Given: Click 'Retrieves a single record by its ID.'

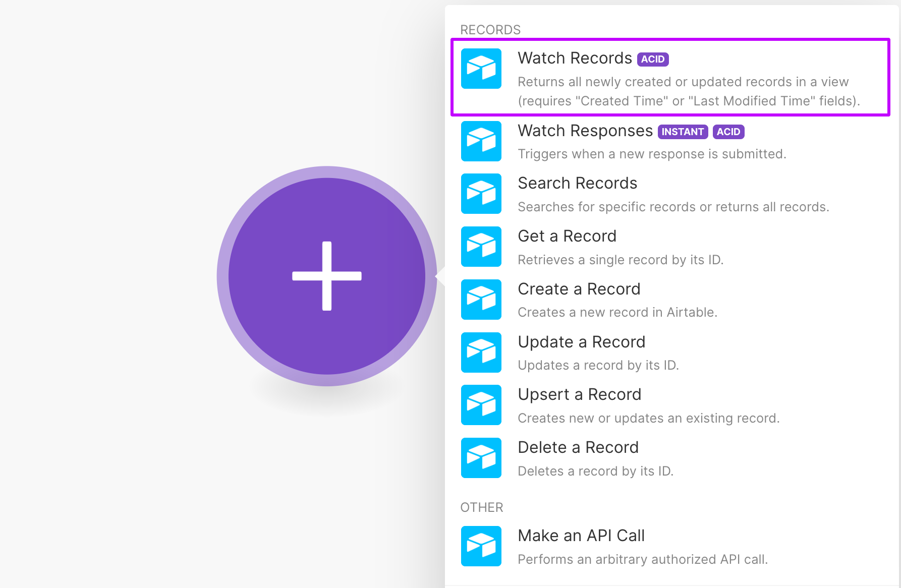Looking at the screenshot, I should tap(621, 260).
